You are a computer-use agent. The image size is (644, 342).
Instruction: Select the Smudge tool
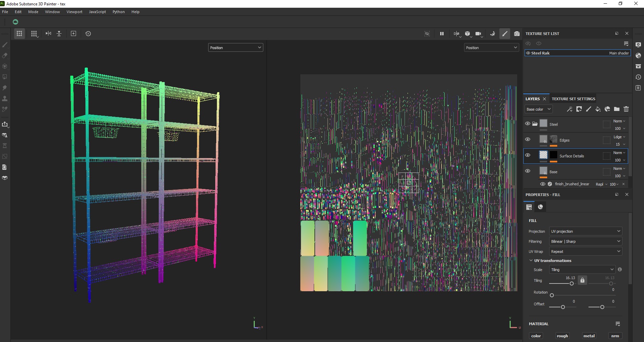pyautogui.click(x=5, y=88)
